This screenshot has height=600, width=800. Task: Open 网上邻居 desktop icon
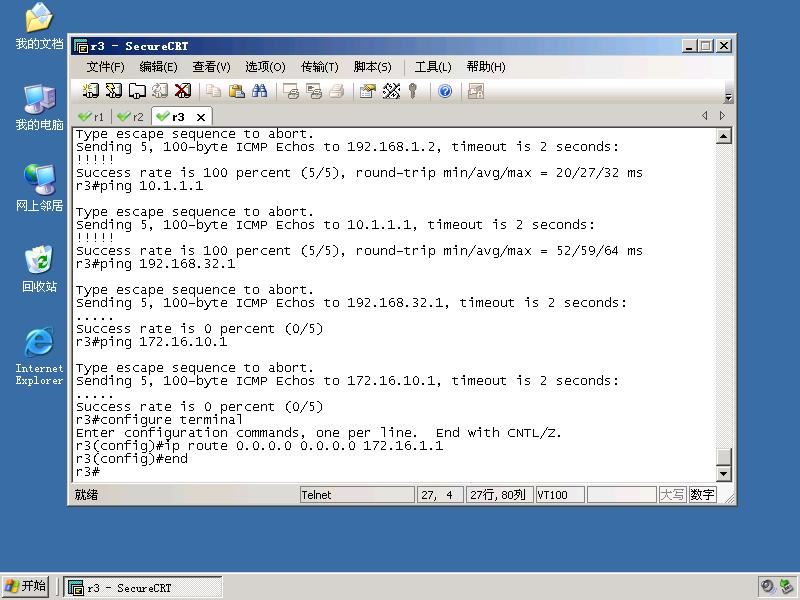(x=39, y=188)
